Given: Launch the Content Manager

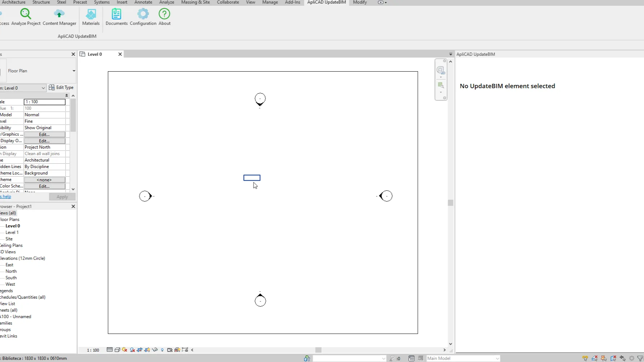Looking at the screenshot, I should (59, 17).
